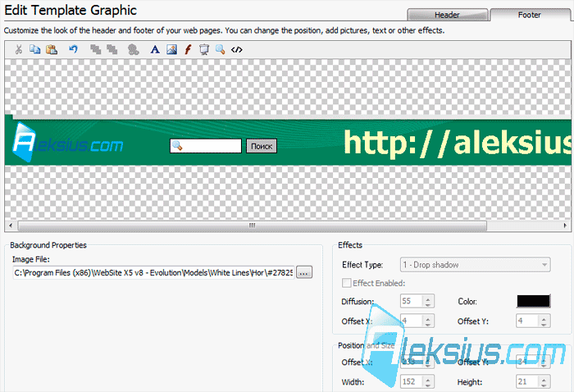Click the Paste clipboard icon

[x=51, y=49]
